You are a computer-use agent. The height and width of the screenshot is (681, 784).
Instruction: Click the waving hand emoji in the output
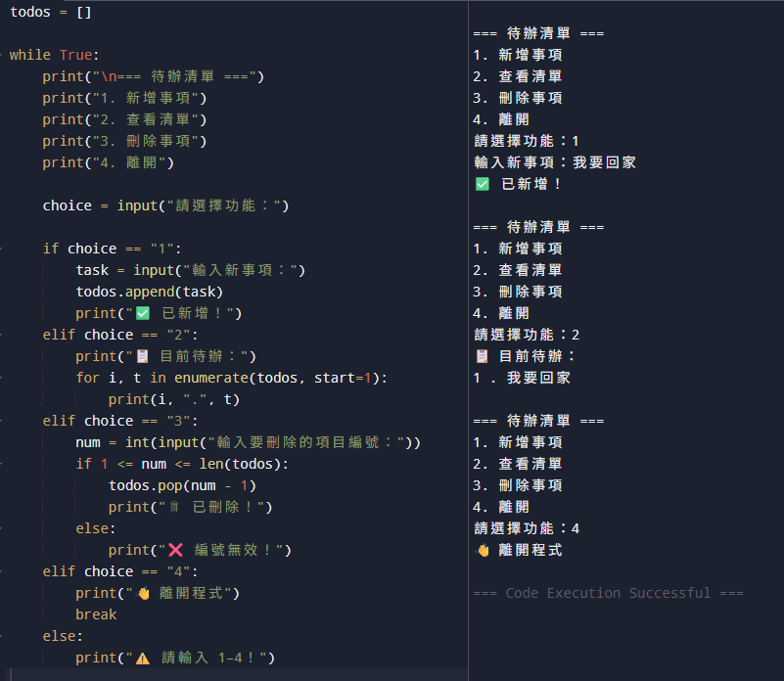click(x=483, y=551)
